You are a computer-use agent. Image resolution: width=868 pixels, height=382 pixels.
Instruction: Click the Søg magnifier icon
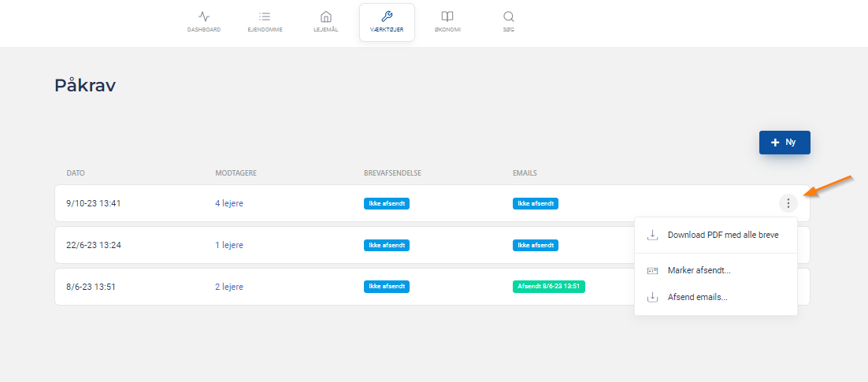(508, 17)
